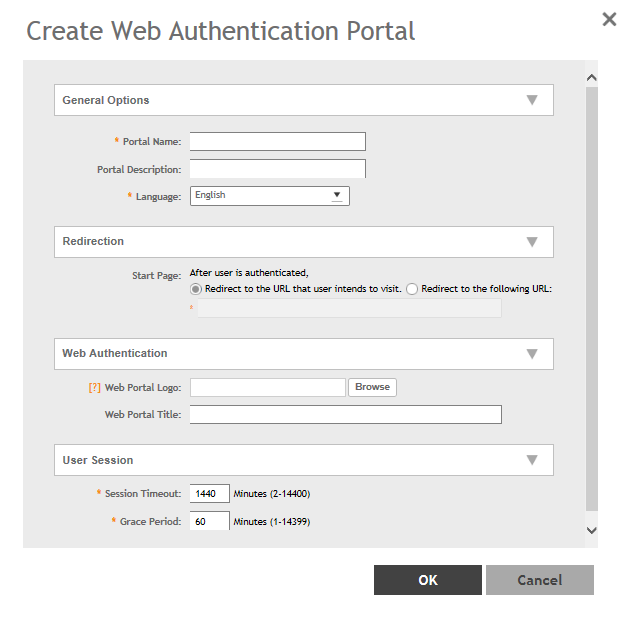
Task: Click the Grace Period minutes field
Action: pyautogui.click(x=209, y=521)
